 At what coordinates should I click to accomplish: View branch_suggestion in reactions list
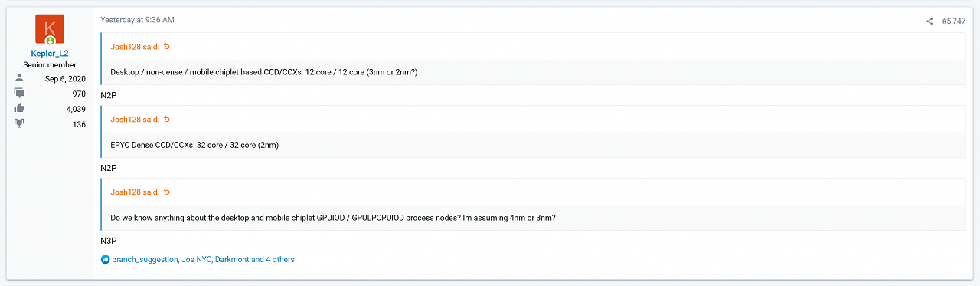[145, 260]
